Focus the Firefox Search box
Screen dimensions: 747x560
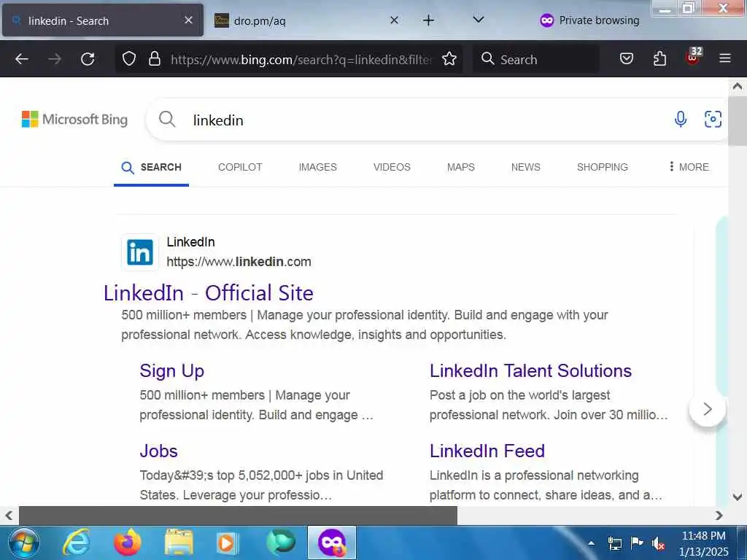point(536,60)
